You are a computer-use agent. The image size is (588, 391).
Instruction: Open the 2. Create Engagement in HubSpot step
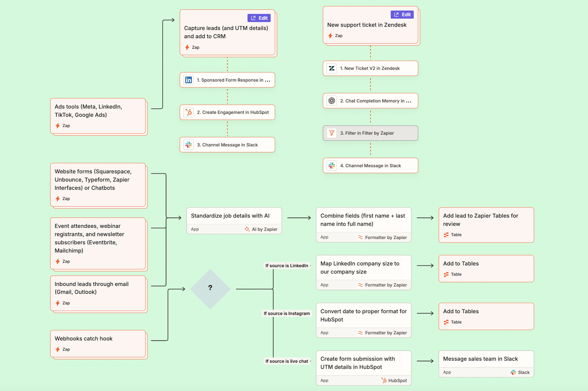227,112
